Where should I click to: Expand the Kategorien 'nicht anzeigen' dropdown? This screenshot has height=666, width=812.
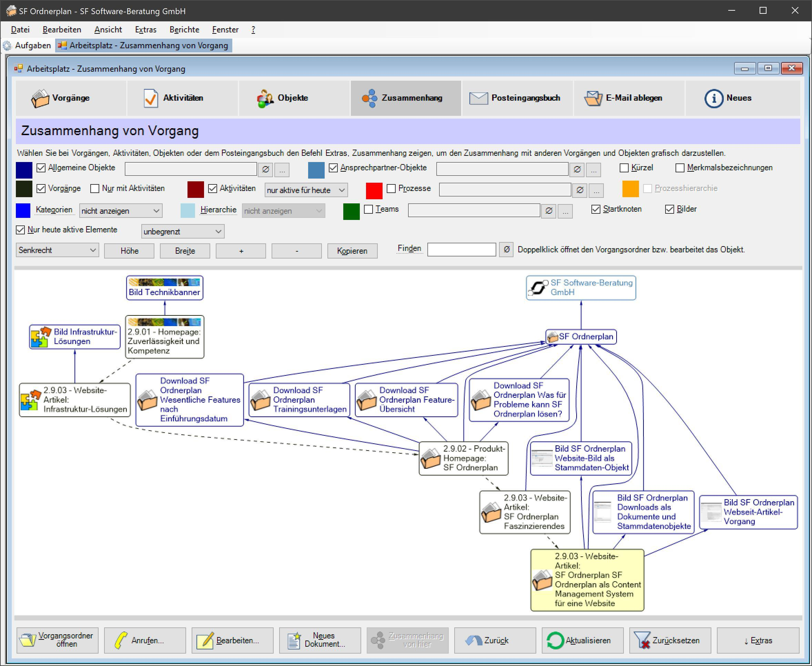[121, 211]
